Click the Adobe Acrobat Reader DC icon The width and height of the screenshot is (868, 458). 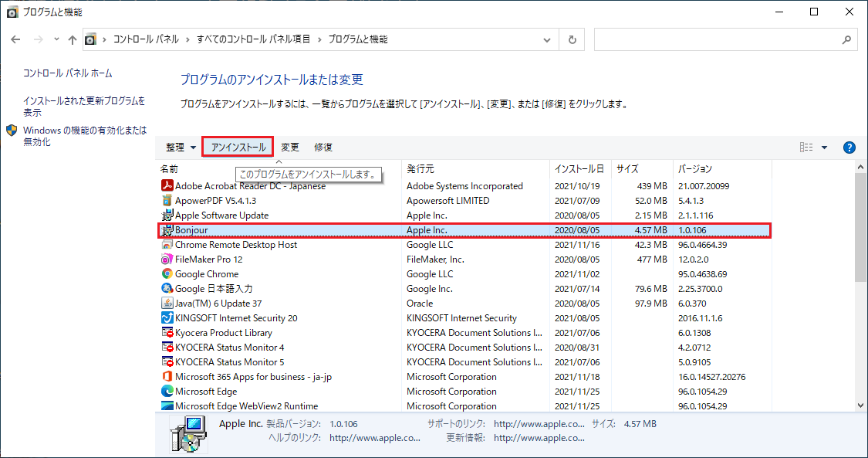click(x=167, y=186)
